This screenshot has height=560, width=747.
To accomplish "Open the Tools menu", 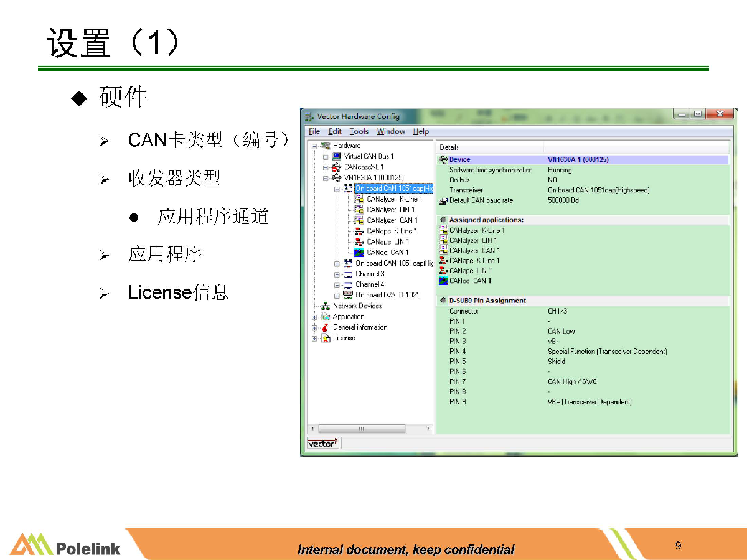I will coord(359,131).
